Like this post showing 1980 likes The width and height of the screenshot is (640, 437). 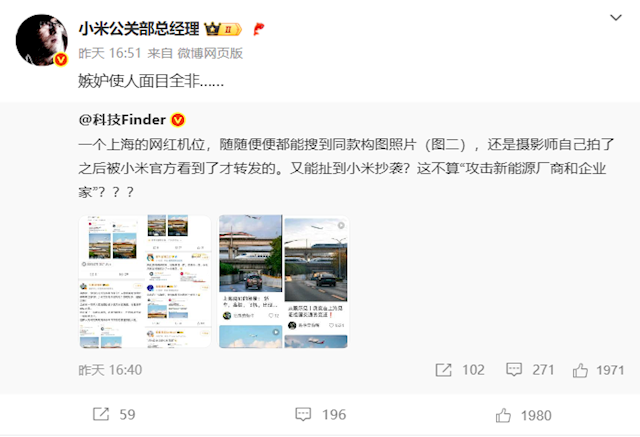pos(523,415)
